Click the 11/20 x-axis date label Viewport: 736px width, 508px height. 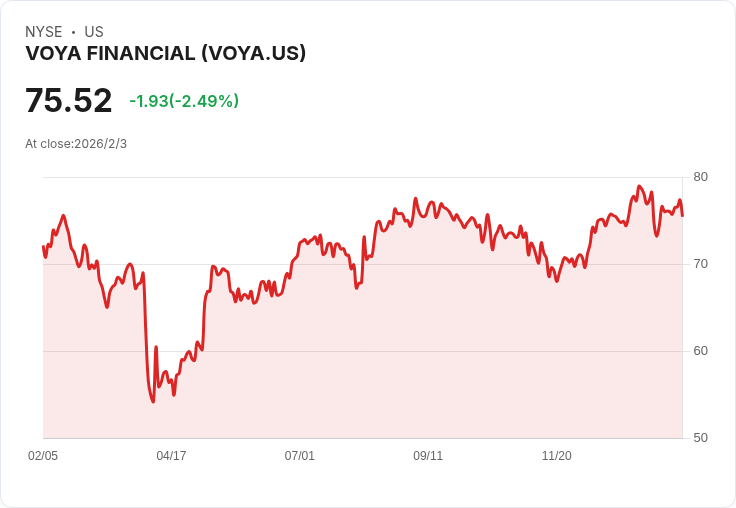coord(556,455)
